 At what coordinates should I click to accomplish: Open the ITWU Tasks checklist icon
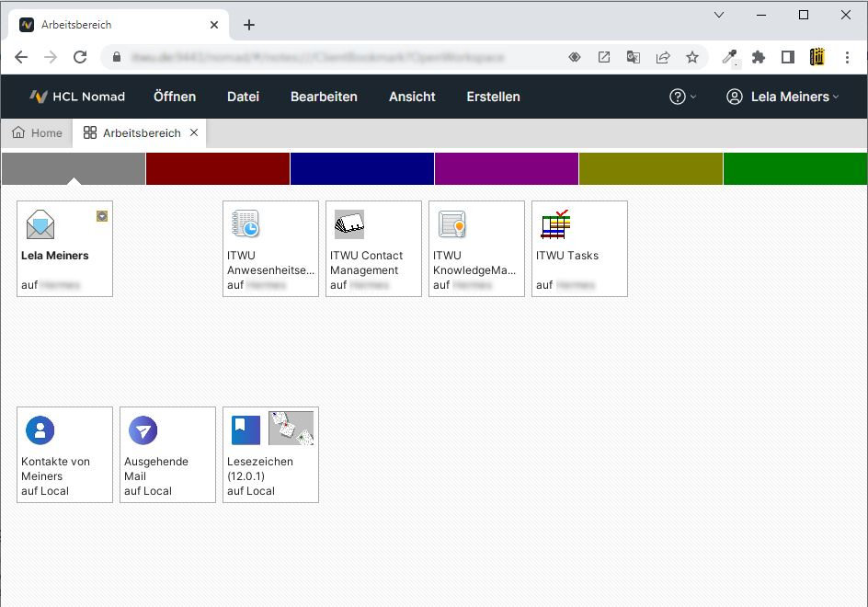pyautogui.click(x=555, y=224)
